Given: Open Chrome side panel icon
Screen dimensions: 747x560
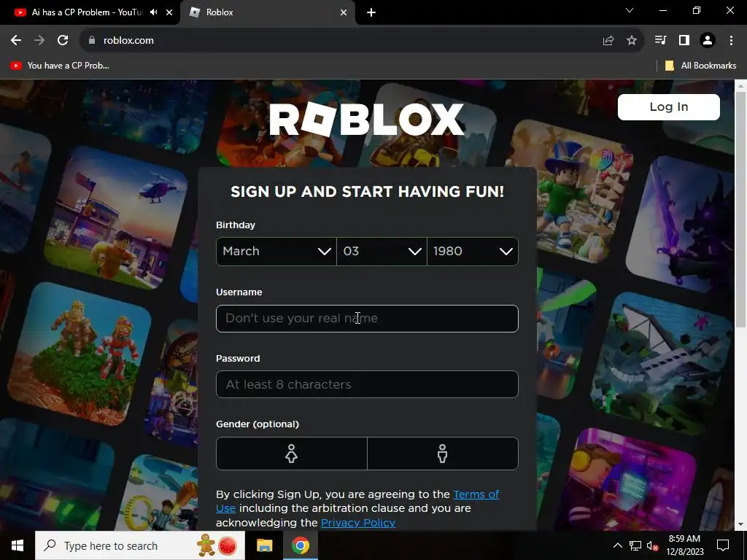Looking at the screenshot, I should click(684, 41).
